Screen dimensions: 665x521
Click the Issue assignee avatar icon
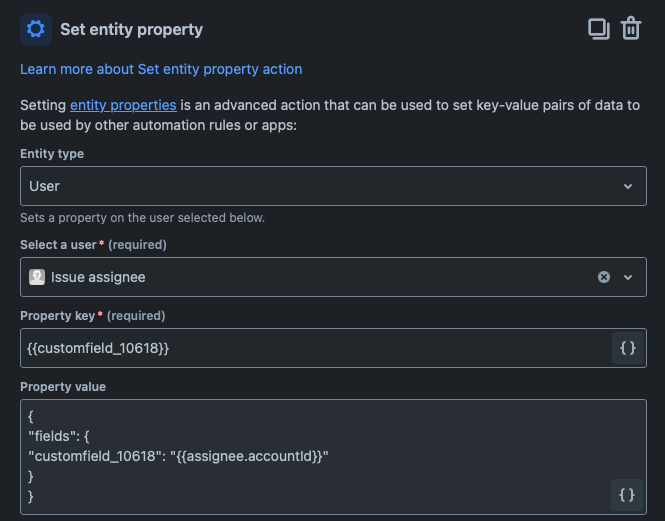(37, 277)
